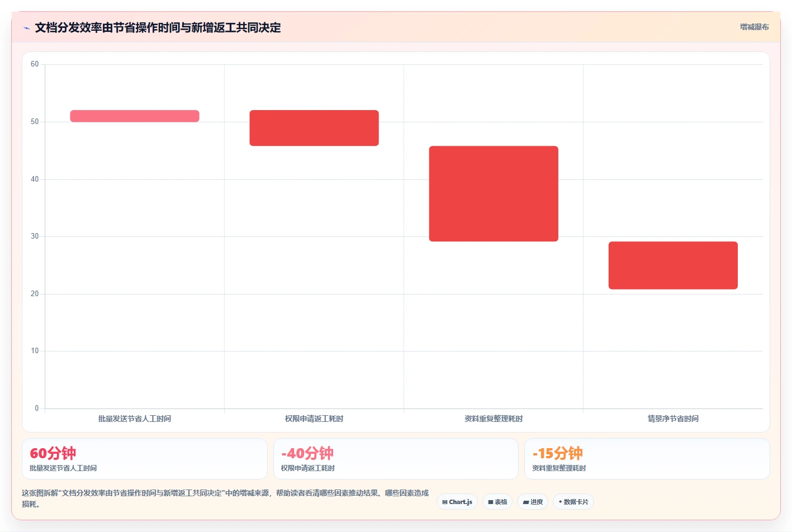
Task: Click the large red 资料重复整理耗时 bar
Action: coord(494,194)
